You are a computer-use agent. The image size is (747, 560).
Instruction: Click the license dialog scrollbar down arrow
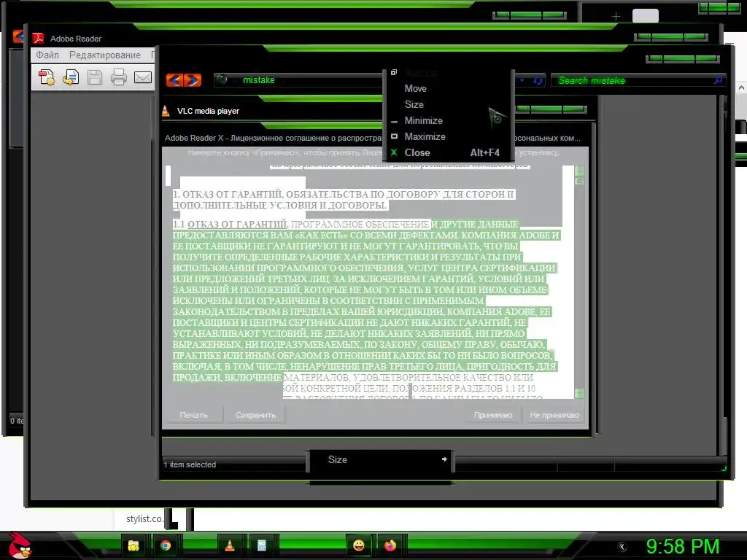[579, 393]
